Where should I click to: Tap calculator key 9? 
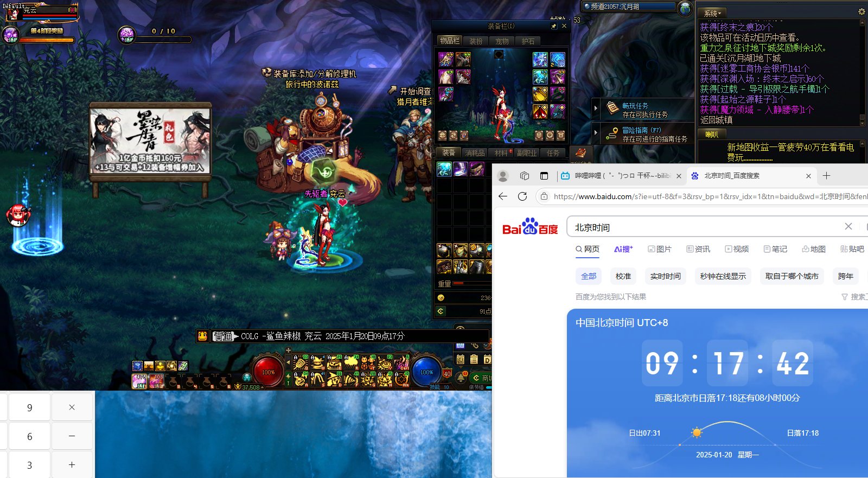point(29,407)
